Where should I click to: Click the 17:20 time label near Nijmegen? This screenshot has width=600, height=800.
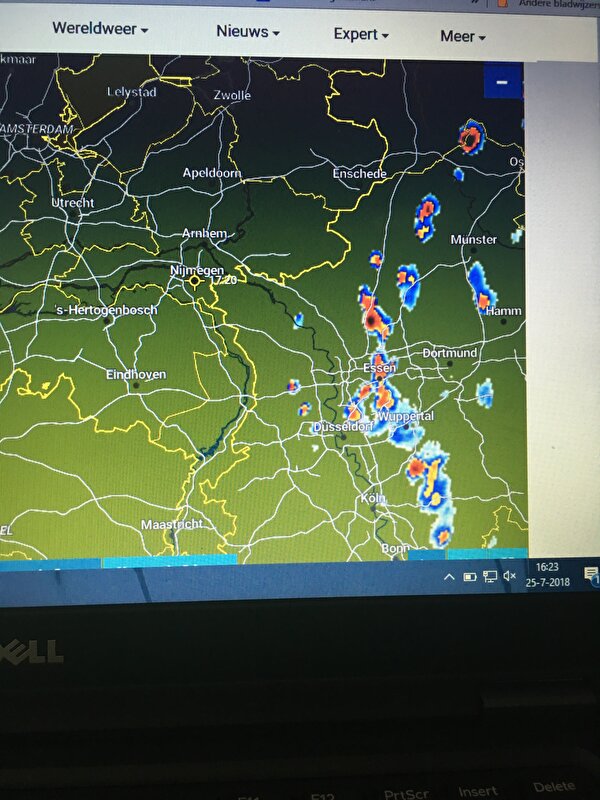point(223,280)
